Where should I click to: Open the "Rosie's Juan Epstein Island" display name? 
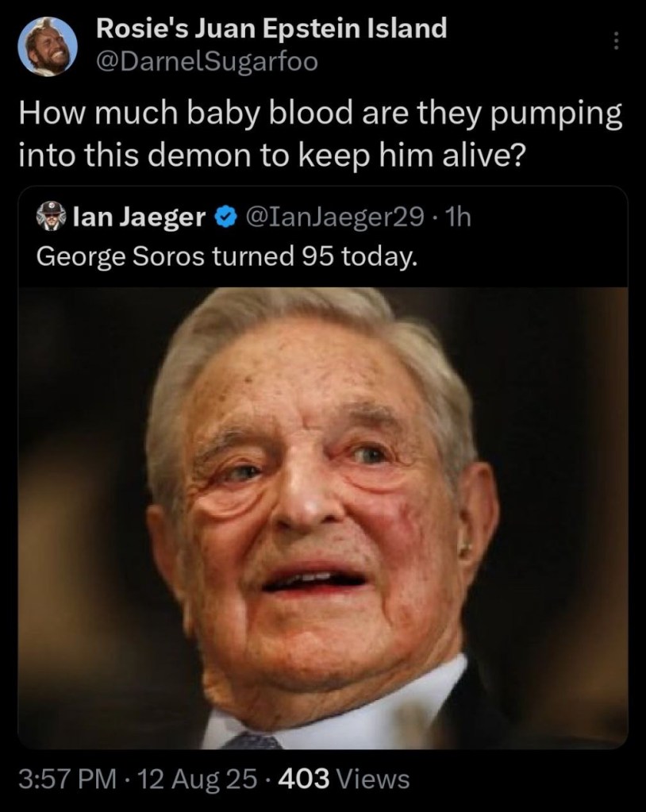point(271,30)
